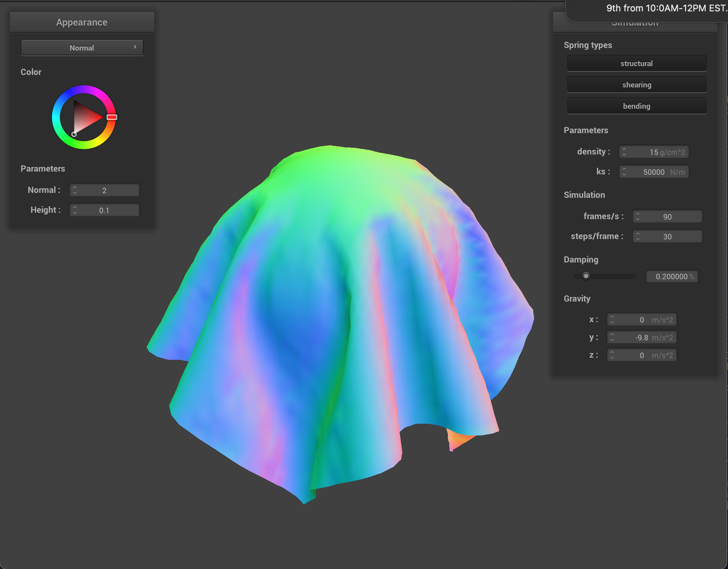This screenshot has height=569, width=728.
Task: Click the Normal parameter stepper arrows
Action: tap(75, 190)
